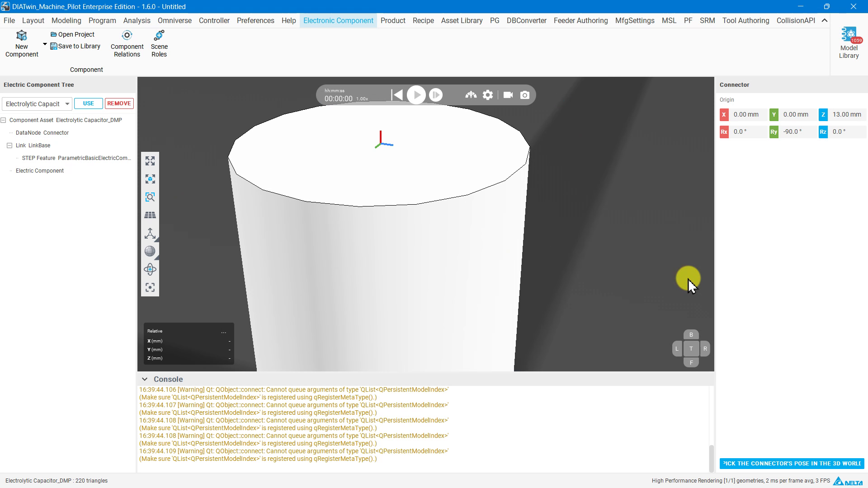The height and width of the screenshot is (488, 868).
Task: Select the Top view cube face
Action: point(691,348)
